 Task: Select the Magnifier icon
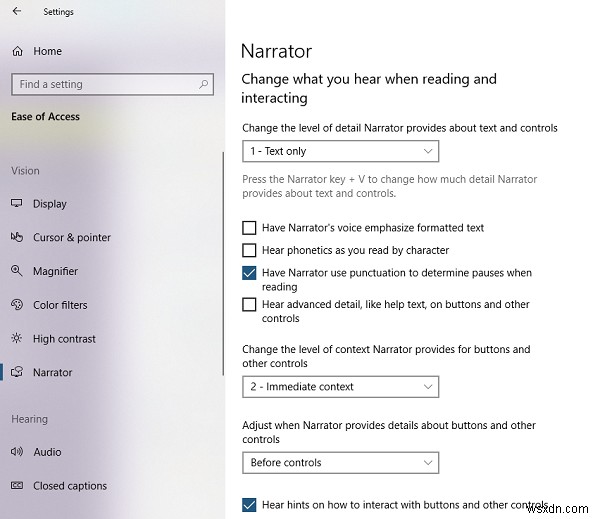click(17, 271)
